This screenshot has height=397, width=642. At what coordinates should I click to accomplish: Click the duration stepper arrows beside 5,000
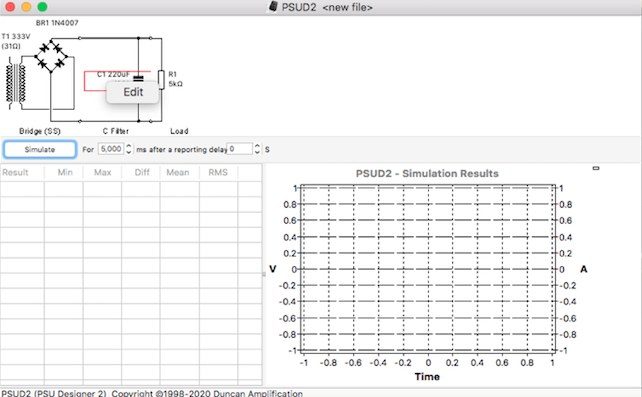pos(129,149)
